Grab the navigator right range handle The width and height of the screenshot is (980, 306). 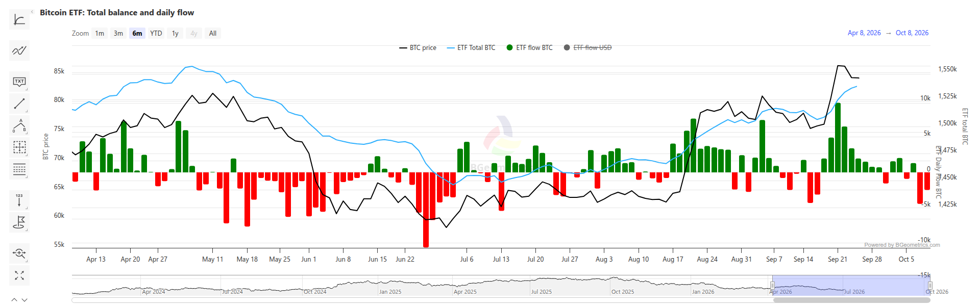[930, 286]
